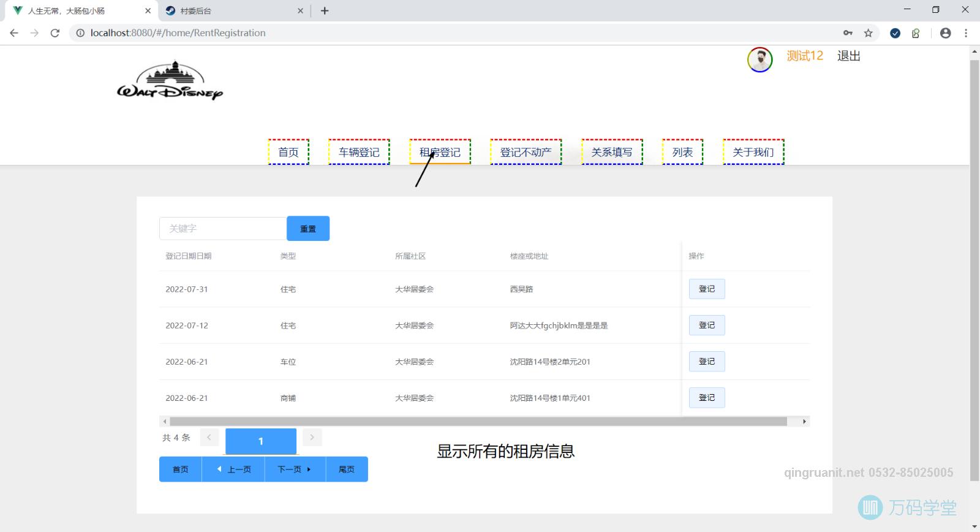Focus the 关键字 search input field
Screen dimensions: 980x532
click(x=222, y=229)
